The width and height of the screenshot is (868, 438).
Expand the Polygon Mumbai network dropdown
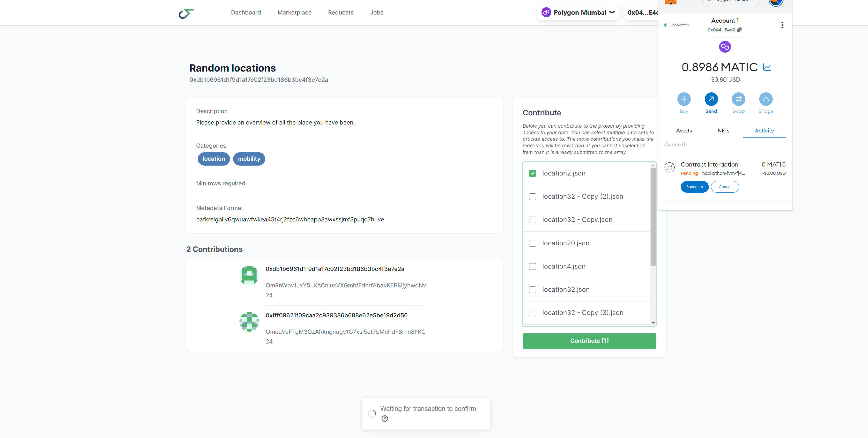pos(578,13)
